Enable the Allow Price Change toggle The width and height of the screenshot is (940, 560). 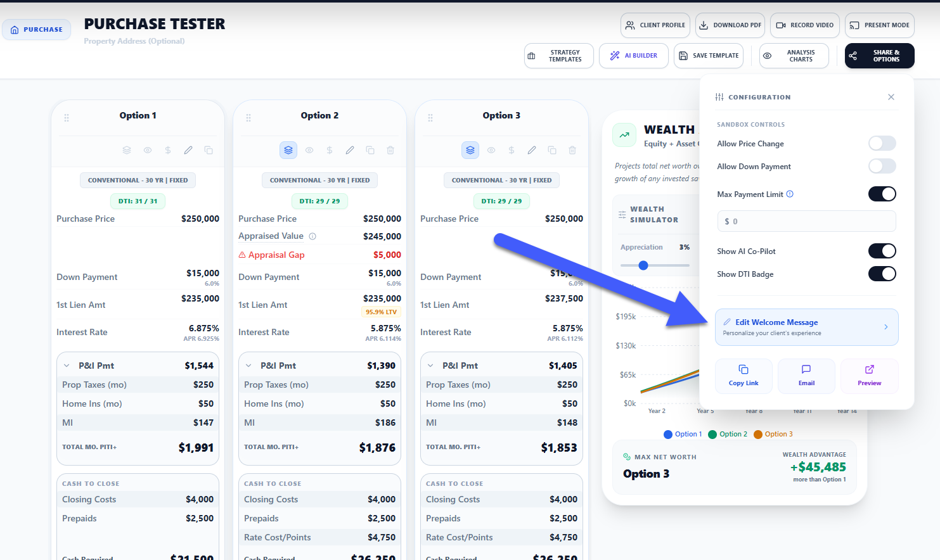882,143
